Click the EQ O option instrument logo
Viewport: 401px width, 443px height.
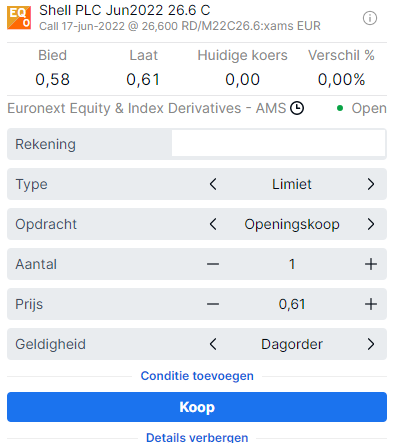click(19, 18)
